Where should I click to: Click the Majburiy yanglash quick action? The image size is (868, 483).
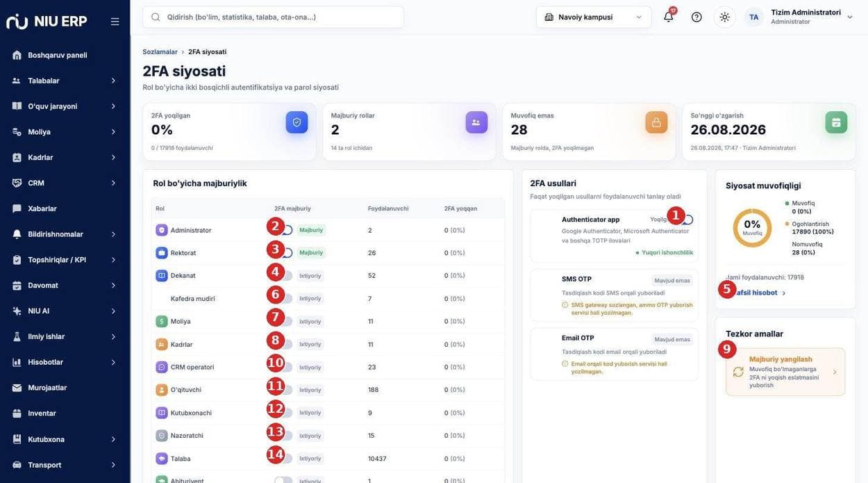point(785,372)
